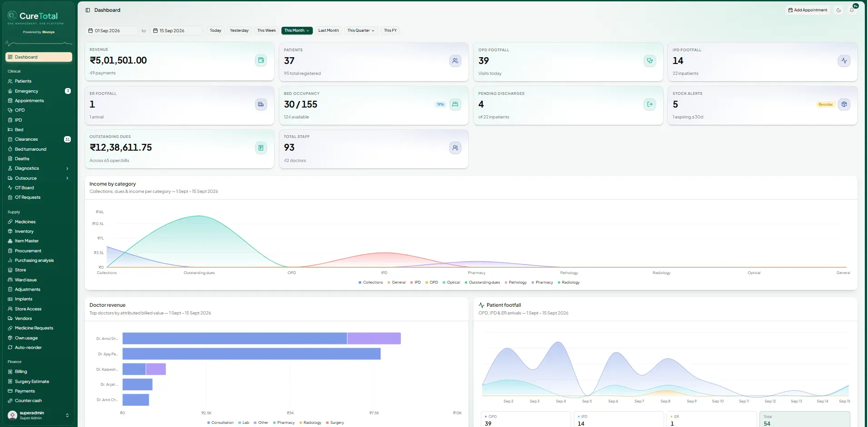Open Medicines in the Supply section
Image resolution: width=868 pixels, height=427 pixels.
(x=39, y=222)
